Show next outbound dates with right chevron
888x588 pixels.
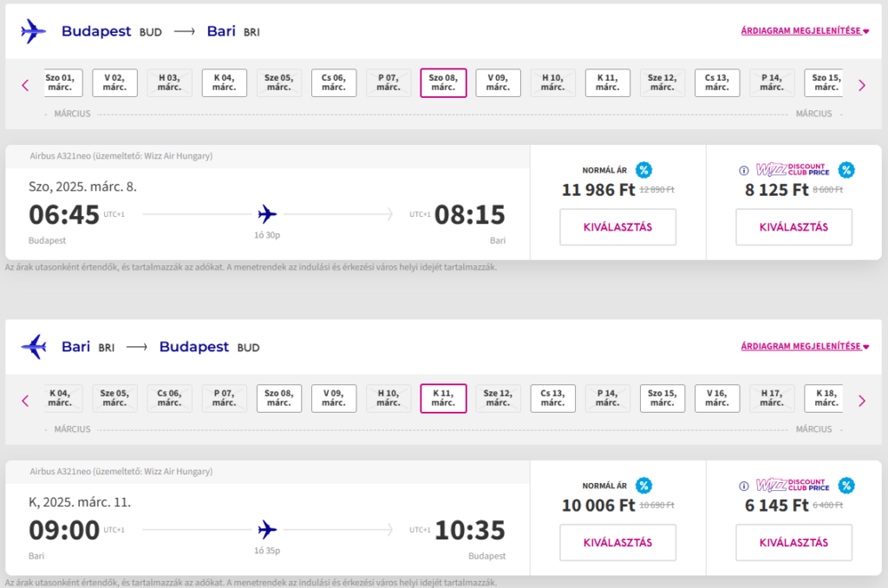point(862,86)
